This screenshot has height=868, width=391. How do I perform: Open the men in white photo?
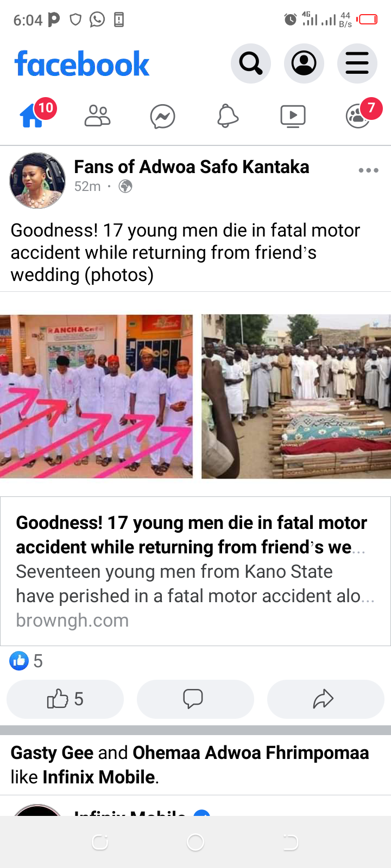[96, 397]
